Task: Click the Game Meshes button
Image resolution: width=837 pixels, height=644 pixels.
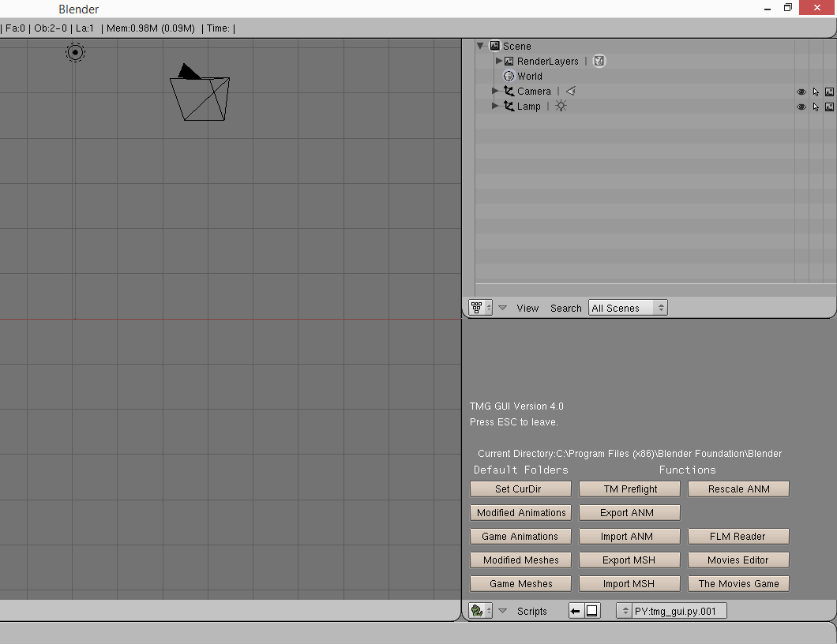Action: coord(520,584)
